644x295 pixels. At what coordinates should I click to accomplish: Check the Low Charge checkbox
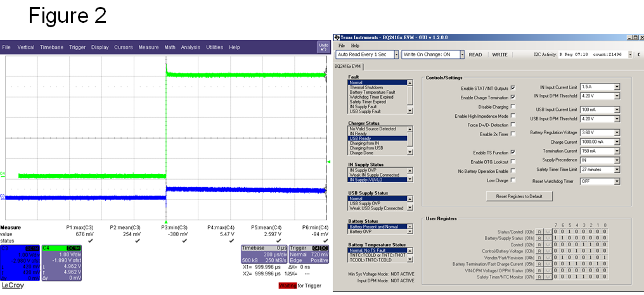513,180
